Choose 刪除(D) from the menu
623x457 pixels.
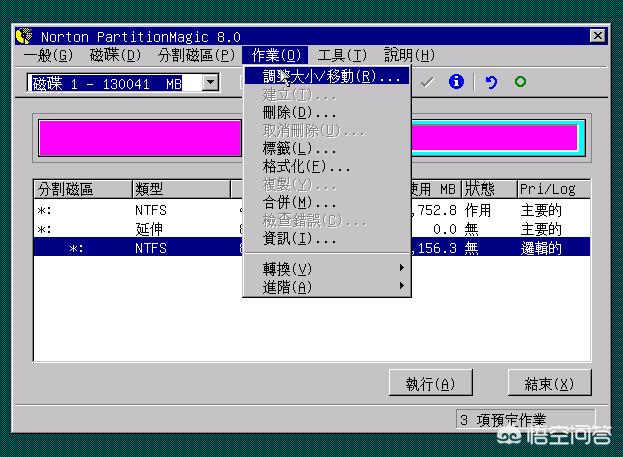click(x=327, y=112)
